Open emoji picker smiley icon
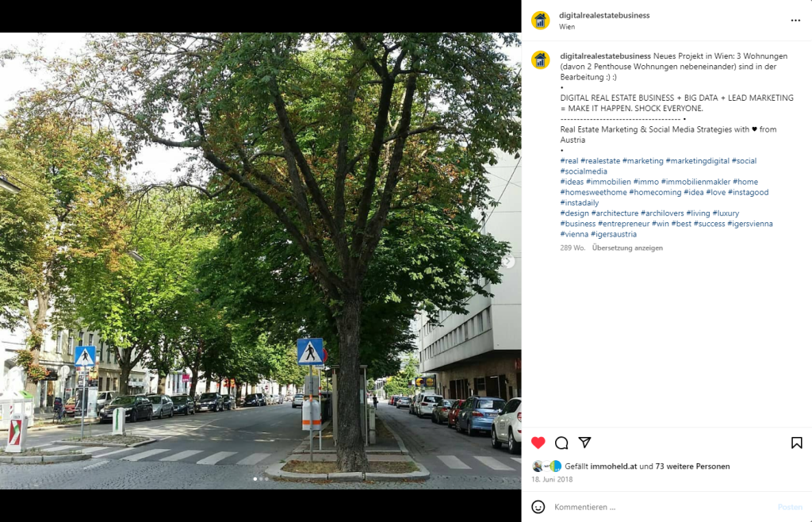 [538, 507]
